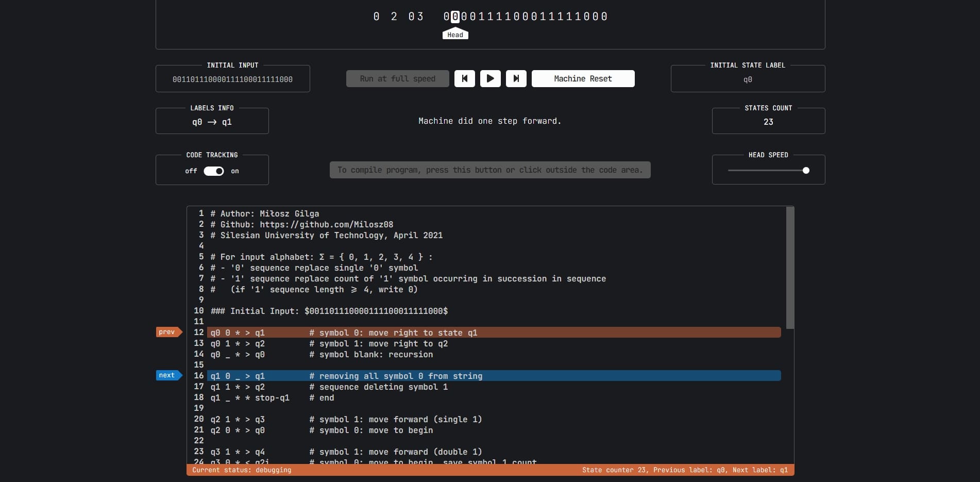This screenshot has height=482, width=980.
Task: Click the 'Current status: debugging' status text
Action: click(x=242, y=470)
